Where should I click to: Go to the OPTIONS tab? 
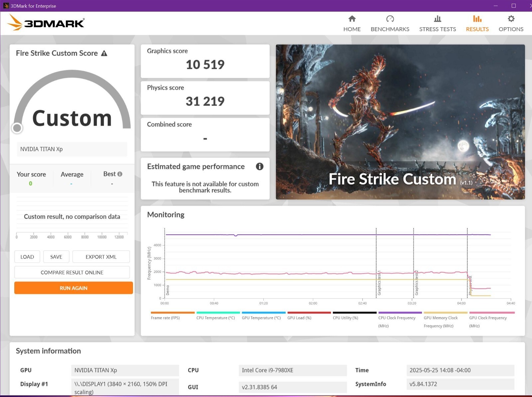click(x=511, y=24)
